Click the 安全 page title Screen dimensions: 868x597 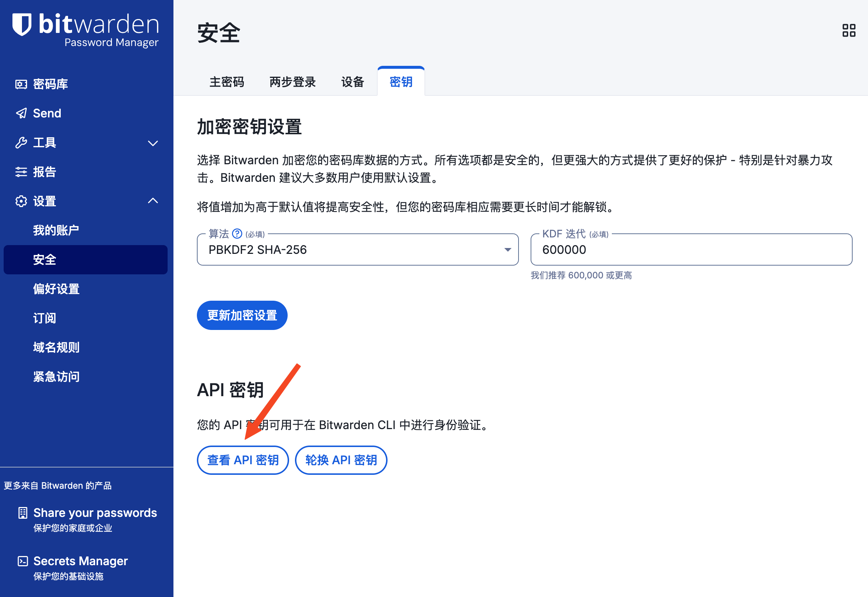click(x=218, y=33)
